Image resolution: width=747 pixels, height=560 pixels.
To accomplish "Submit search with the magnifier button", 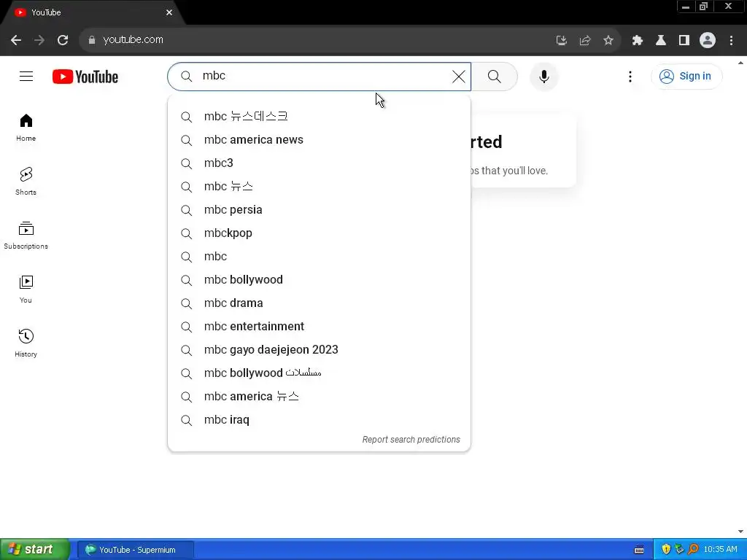I will (495, 76).
